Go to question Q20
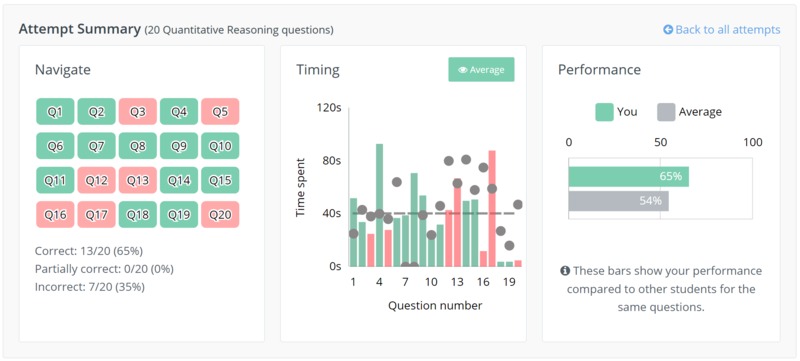The image size is (800, 361). 220,215
